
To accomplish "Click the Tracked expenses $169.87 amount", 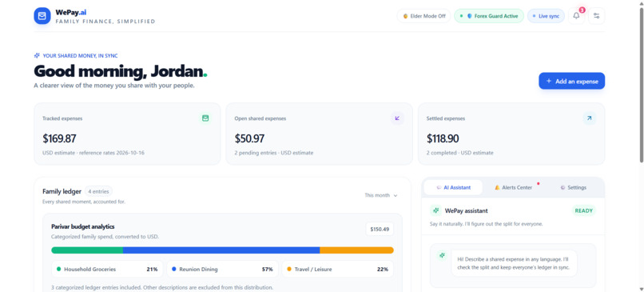I will pyautogui.click(x=59, y=138).
